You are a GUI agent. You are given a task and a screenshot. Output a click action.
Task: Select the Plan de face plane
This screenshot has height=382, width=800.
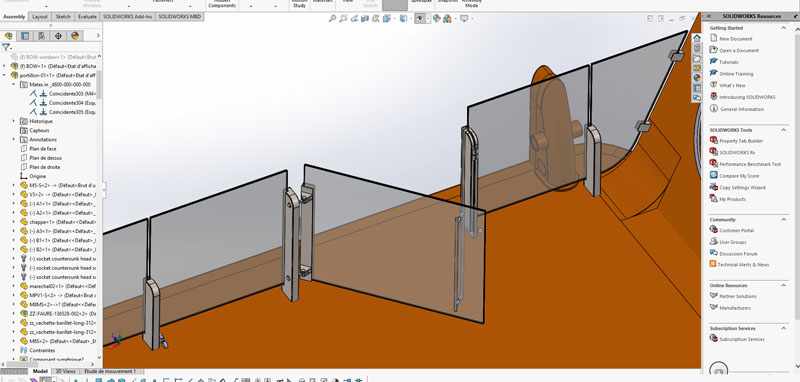pos(43,149)
